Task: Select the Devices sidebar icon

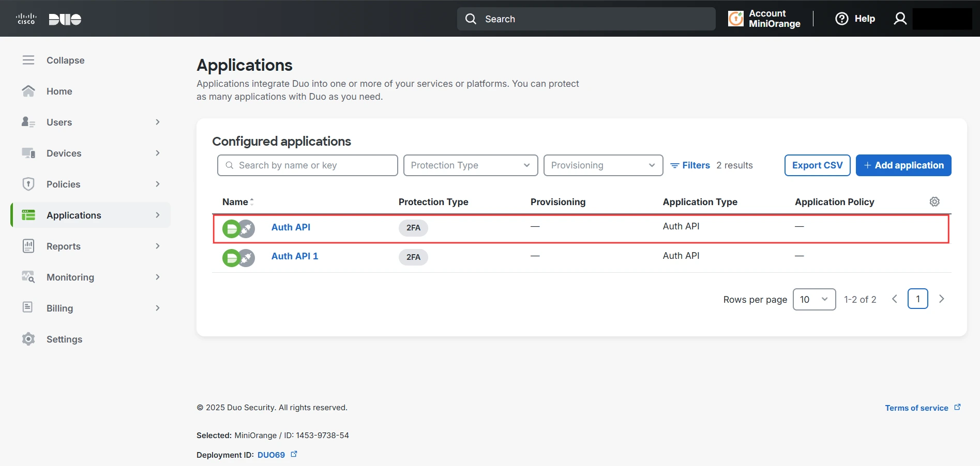Action: (28, 153)
